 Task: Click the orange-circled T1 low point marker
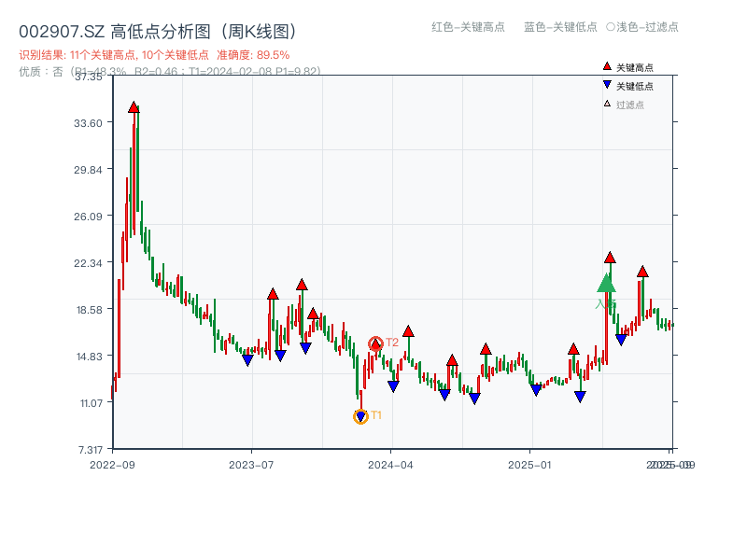pos(360,414)
